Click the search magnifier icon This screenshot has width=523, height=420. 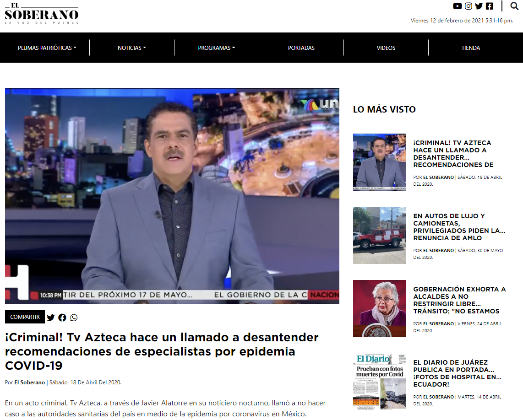(514, 6)
